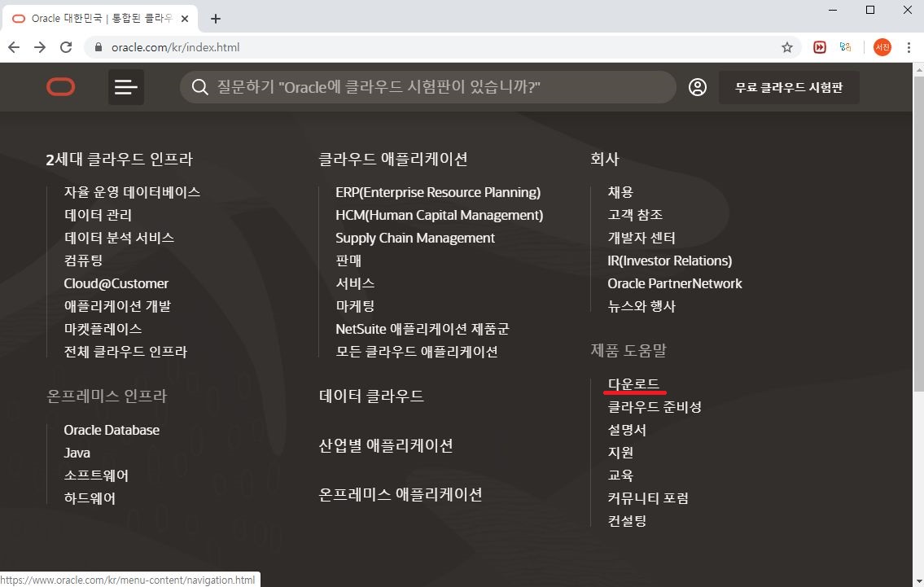Image resolution: width=924 pixels, height=587 pixels.
Task: Click 클라우드 애플리케이션 heading
Action: [x=393, y=159]
